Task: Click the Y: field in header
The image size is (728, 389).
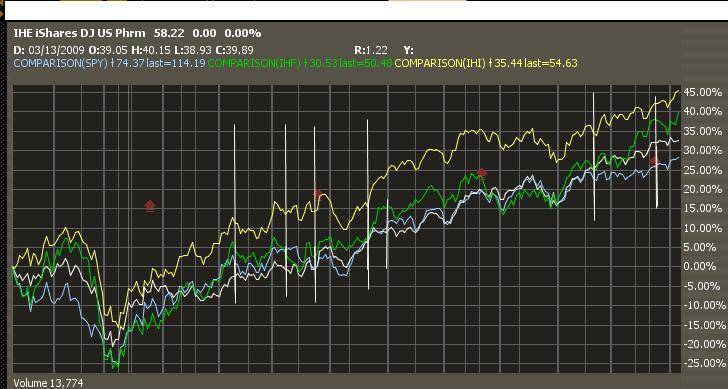Action: [409, 50]
